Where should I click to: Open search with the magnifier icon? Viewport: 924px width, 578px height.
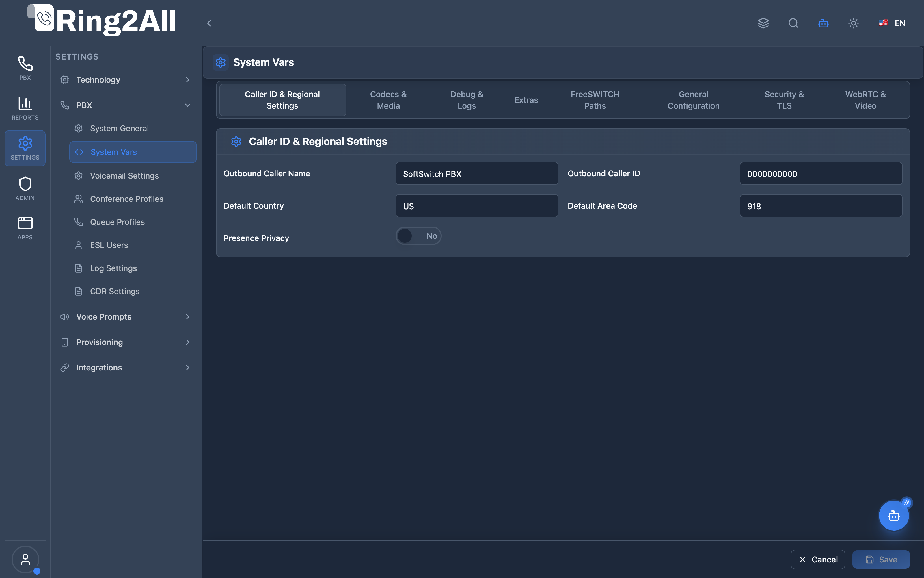[793, 23]
